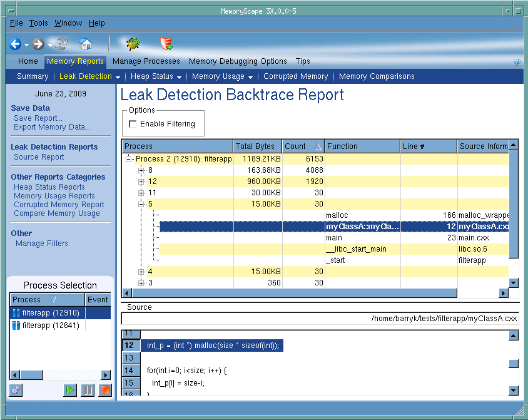This screenshot has height=420, width=528.
Task: Switch to the Manage Processes tab
Action: 146,61
